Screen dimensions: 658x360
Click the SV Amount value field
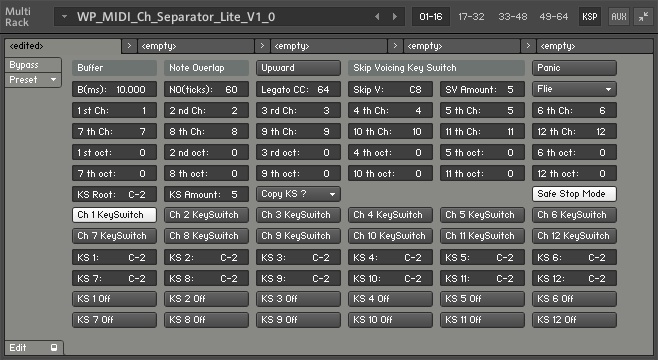pyautogui.click(x=483, y=89)
